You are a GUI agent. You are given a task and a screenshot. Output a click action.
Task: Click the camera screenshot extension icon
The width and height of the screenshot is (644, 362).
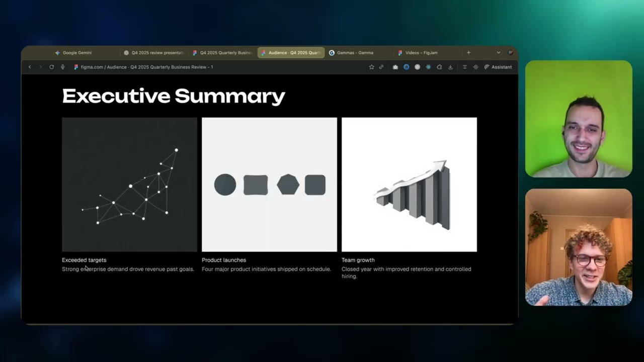click(395, 67)
